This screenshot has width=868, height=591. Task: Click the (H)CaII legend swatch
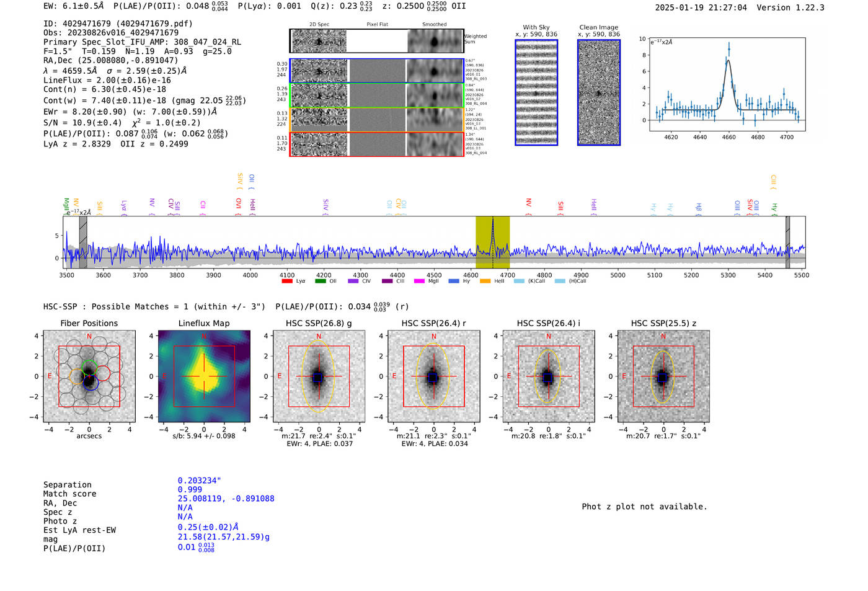click(560, 281)
